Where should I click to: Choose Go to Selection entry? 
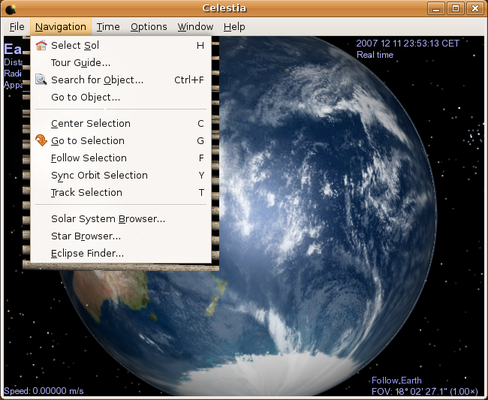point(120,141)
